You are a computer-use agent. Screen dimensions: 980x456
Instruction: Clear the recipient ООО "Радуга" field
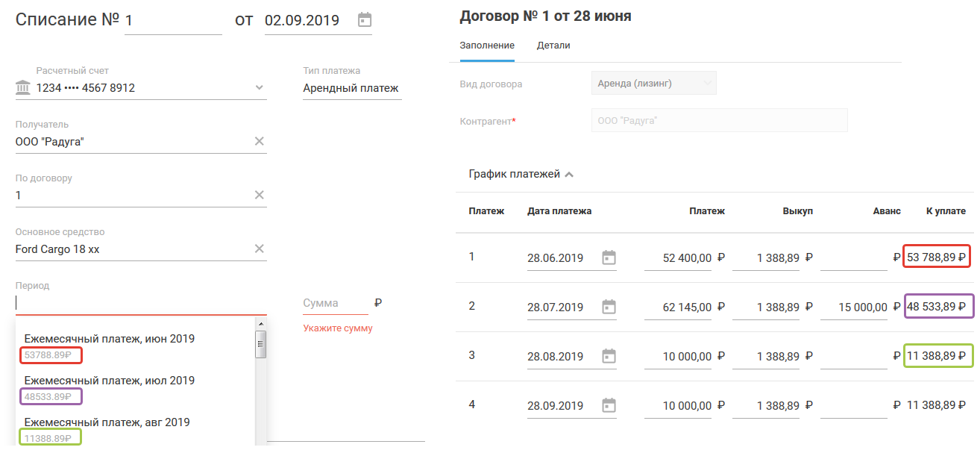coord(259,142)
